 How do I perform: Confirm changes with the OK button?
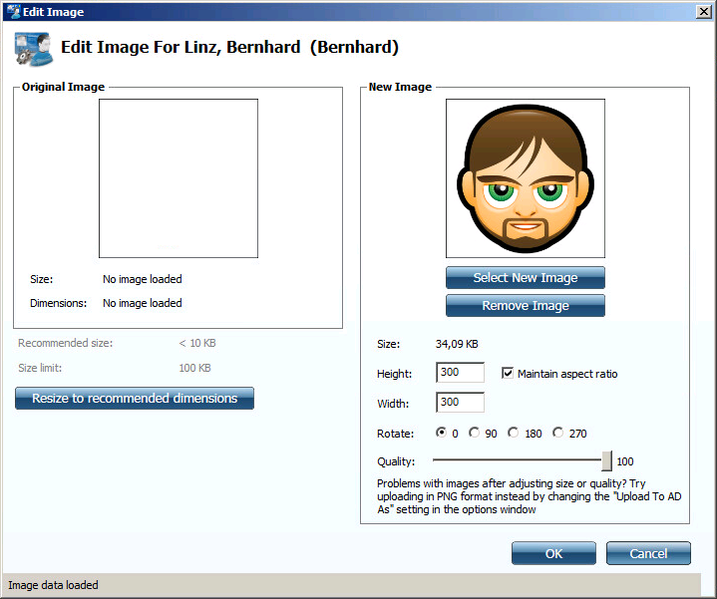(x=553, y=553)
